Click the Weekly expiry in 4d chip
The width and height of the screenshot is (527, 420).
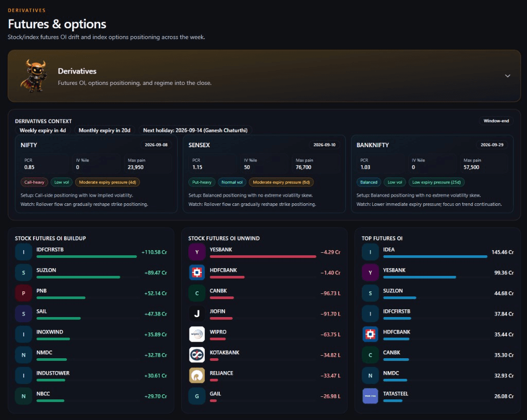click(x=43, y=130)
